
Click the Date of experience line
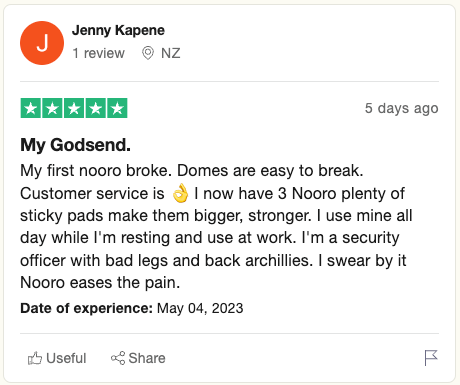132,308
